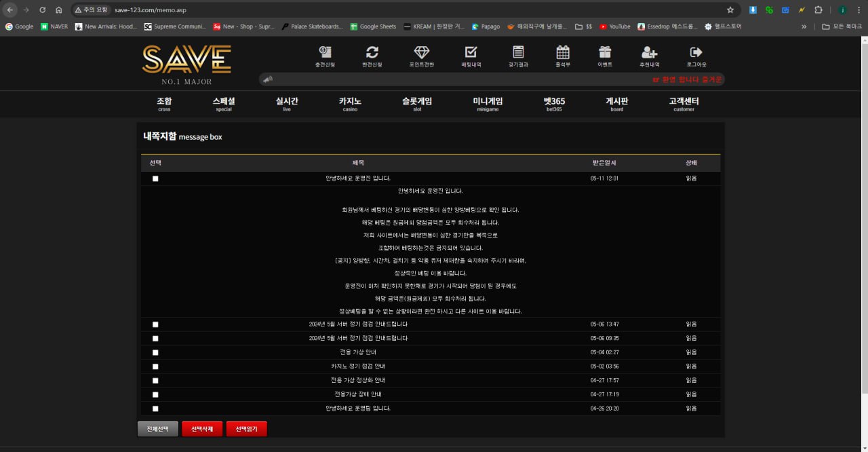Open the 고객센터 customer menu
The image size is (868, 452).
pos(684,104)
